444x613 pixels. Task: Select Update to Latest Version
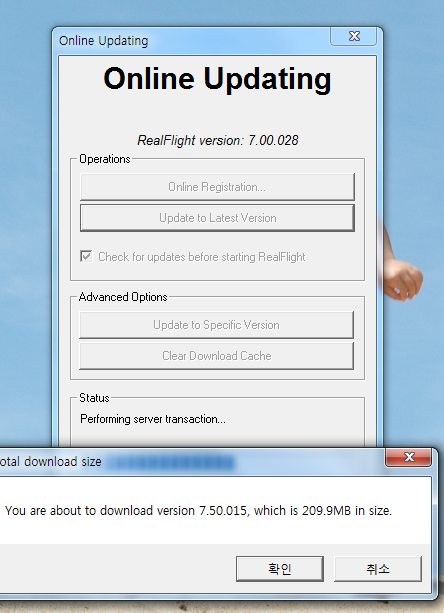point(217,218)
